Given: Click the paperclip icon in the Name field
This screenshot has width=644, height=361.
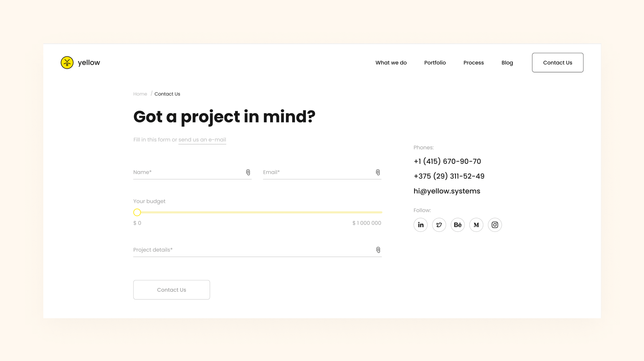Looking at the screenshot, I should tap(248, 172).
